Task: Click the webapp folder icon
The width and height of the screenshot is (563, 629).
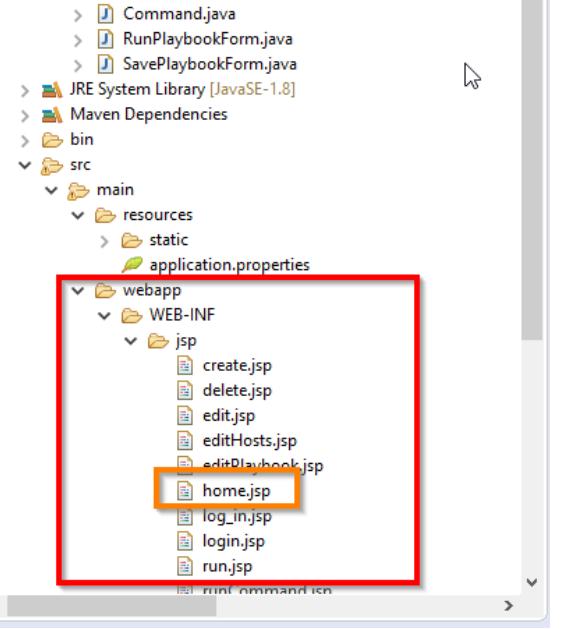Action: coord(105,290)
